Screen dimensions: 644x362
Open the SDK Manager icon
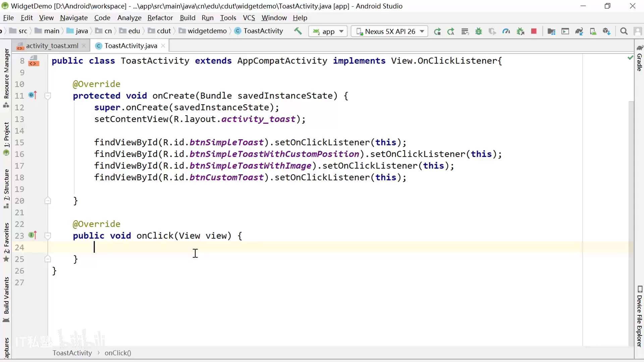click(x=606, y=31)
